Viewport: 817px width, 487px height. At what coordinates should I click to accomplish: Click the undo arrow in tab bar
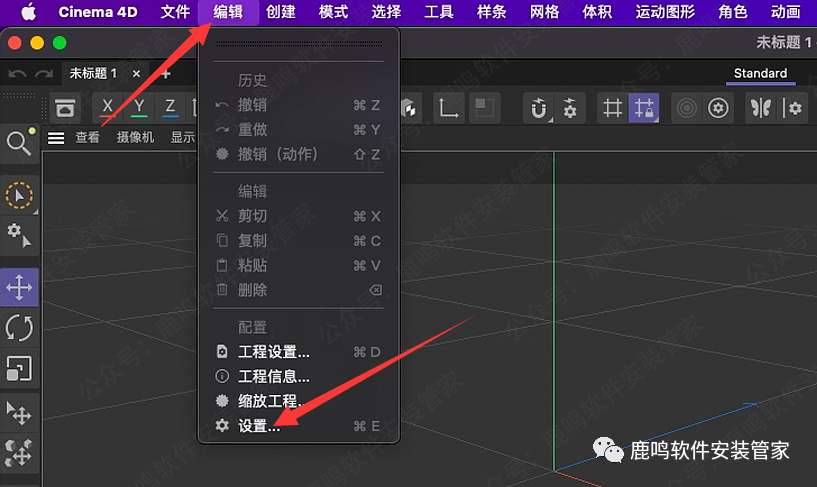click(17, 74)
